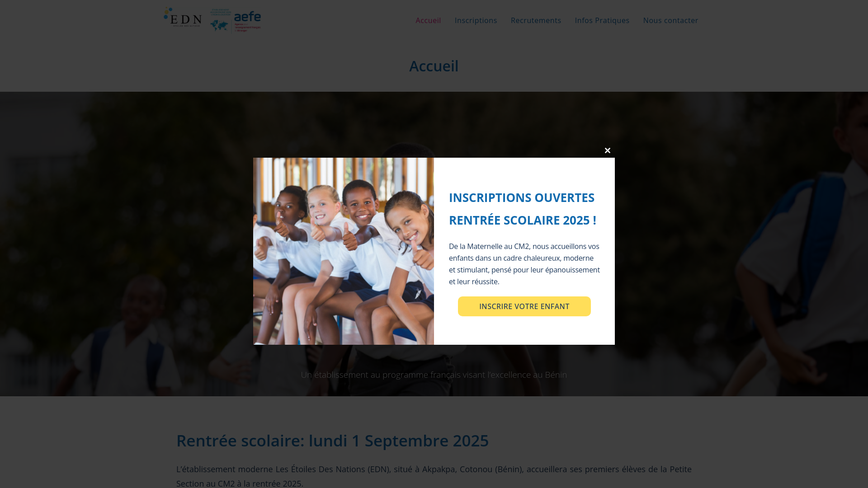868x488 pixels.
Task: Open the Infos Pratiques menu
Action: pyautogui.click(x=602, y=20)
